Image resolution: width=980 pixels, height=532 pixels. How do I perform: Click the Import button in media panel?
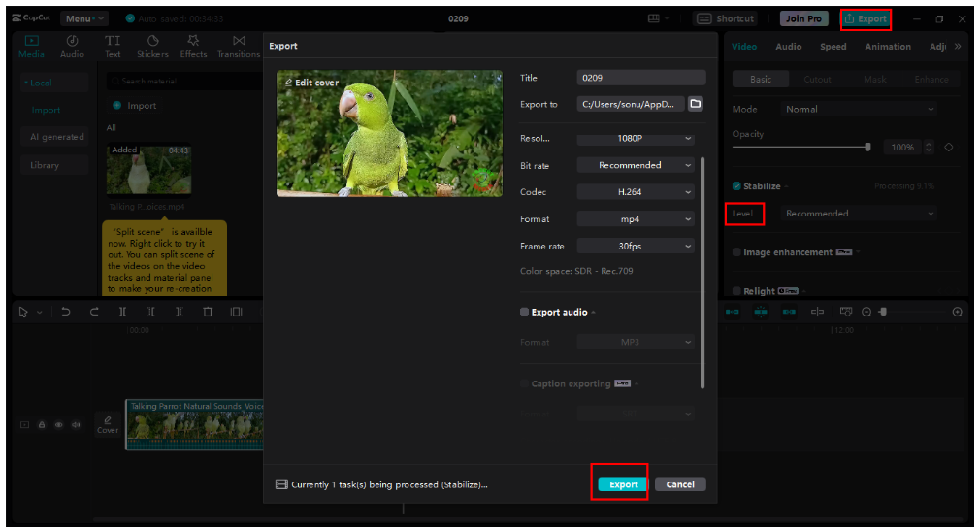(135, 105)
